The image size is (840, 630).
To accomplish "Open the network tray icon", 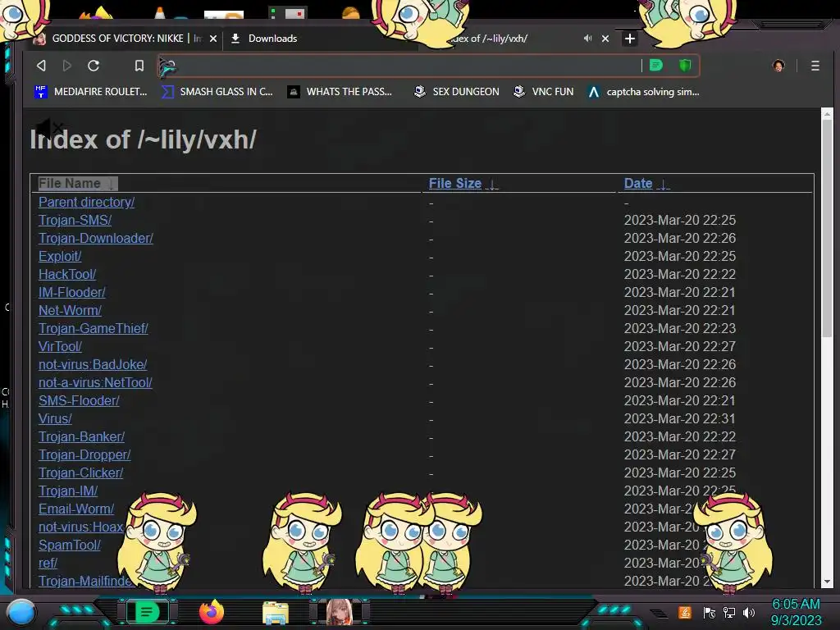I will 729,612.
